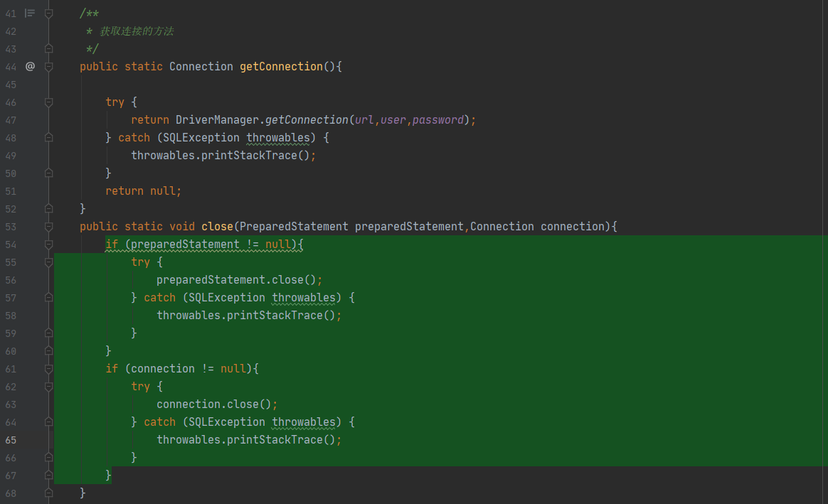Viewport: 828px width, 504px height.
Task: Collapse the connection if block at line 61
Action: point(48,369)
